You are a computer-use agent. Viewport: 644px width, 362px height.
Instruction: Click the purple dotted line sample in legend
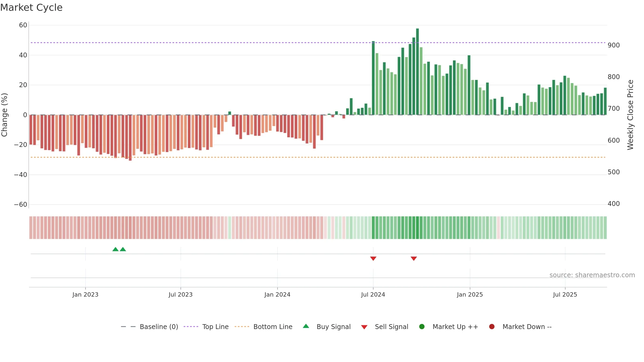[x=191, y=327]
